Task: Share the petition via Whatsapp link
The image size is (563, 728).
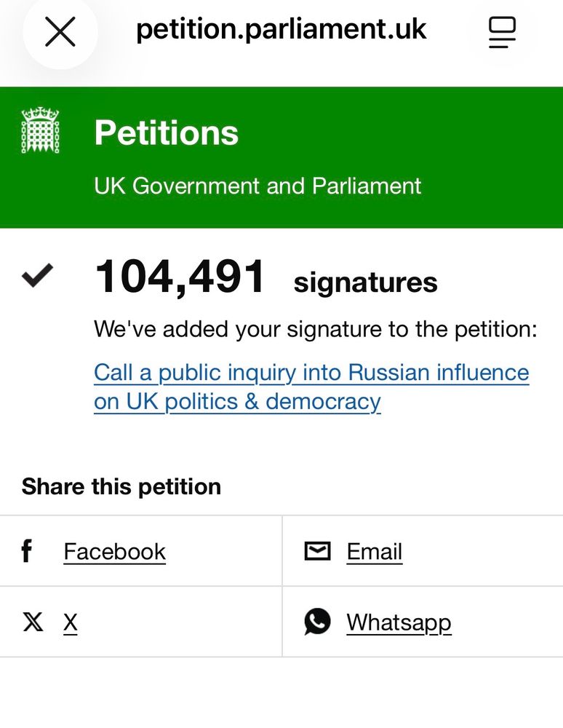Action: click(399, 622)
